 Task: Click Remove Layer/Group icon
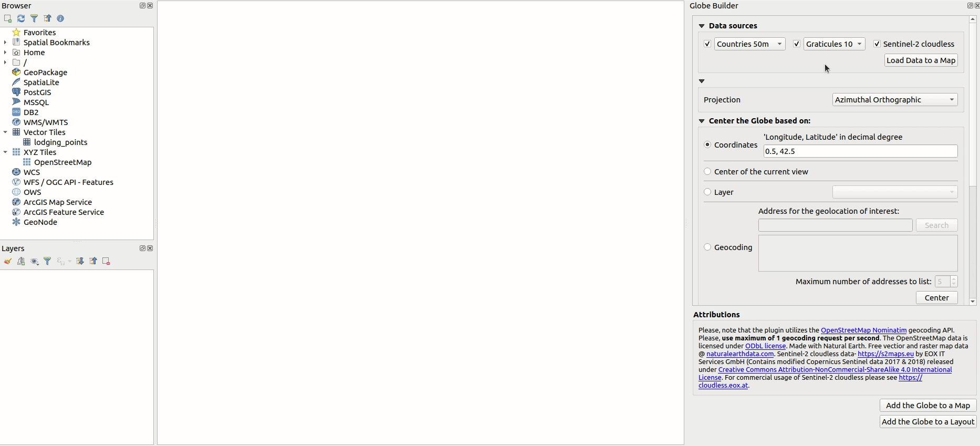[x=106, y=261]
